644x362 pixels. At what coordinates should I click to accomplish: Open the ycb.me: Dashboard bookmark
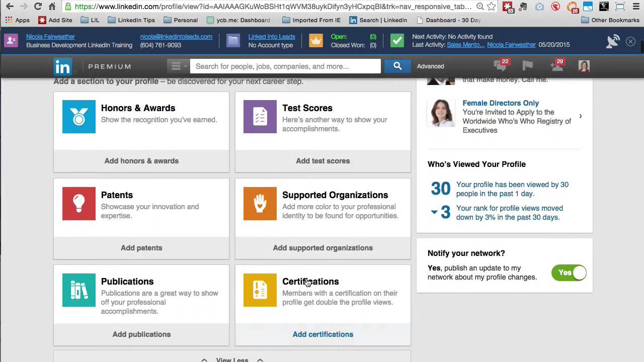238,20
